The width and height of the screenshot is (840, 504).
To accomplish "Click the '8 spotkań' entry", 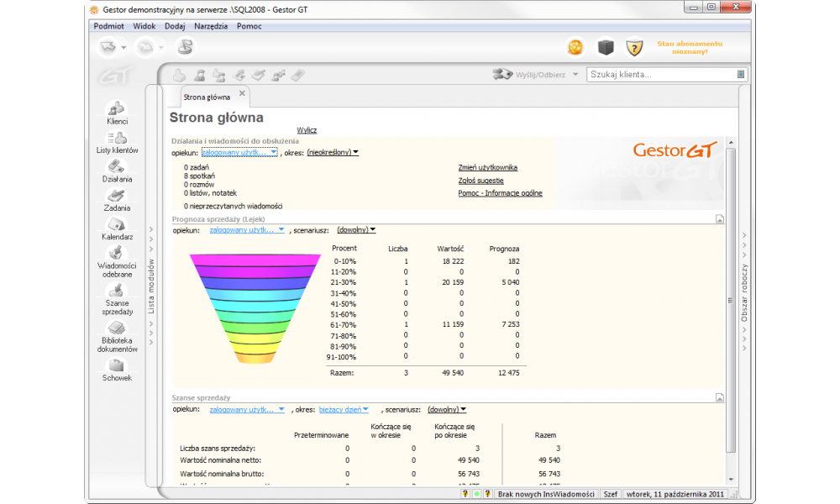I will [x=199, y=176].
